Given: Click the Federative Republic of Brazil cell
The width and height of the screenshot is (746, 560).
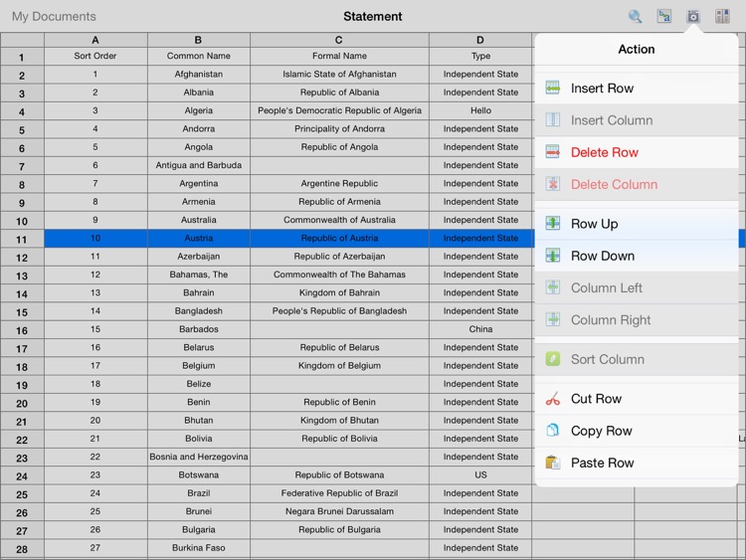Looking at the screenshot, I should coord(339,493).
